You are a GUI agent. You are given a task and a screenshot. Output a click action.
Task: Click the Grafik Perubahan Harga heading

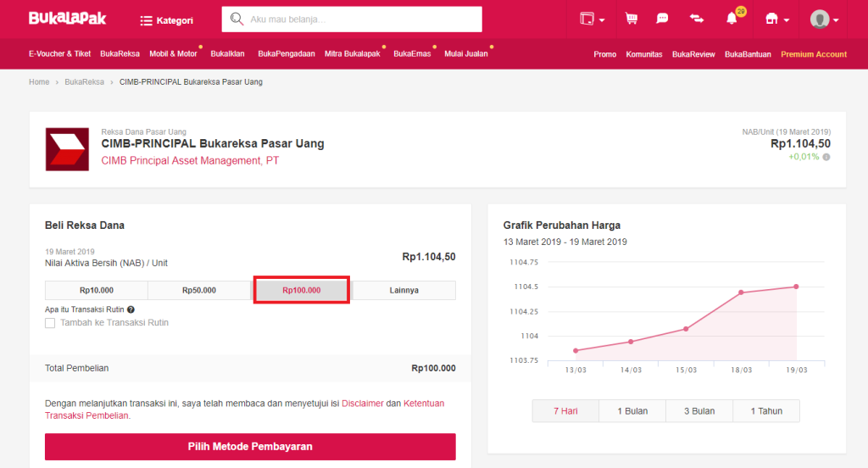pyautogui.click(x=562, y=226)
